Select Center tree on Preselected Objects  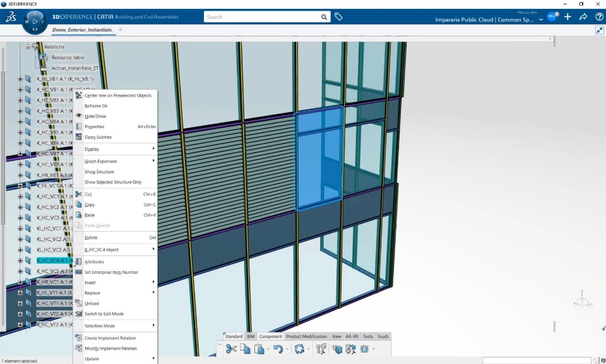click(x=115, y=95)
